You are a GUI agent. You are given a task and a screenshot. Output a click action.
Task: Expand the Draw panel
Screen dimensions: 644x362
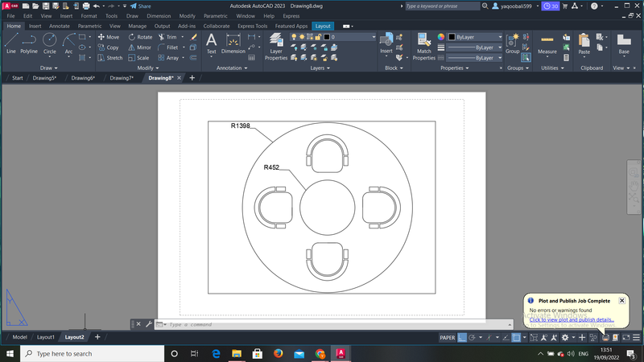coord(48,68)
